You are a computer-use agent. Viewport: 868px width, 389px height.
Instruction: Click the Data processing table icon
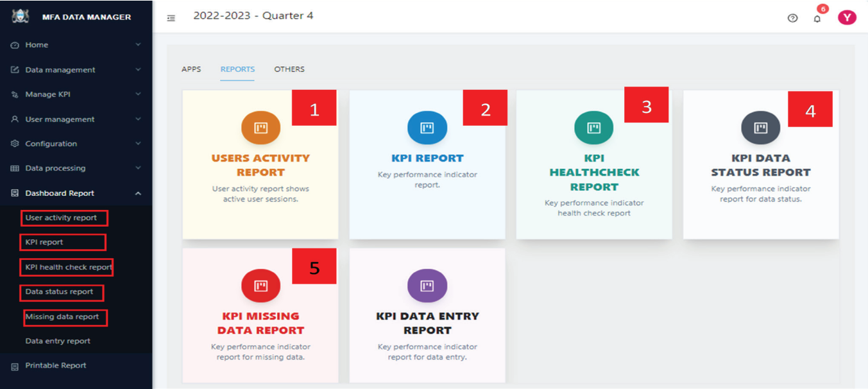[15, 168]
